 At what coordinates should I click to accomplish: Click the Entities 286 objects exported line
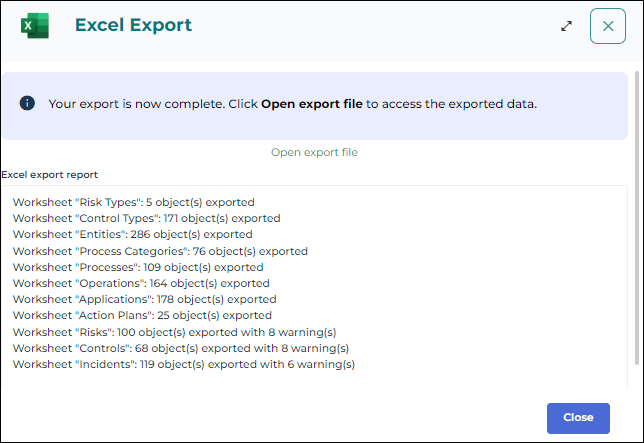[x=133, y=234]
